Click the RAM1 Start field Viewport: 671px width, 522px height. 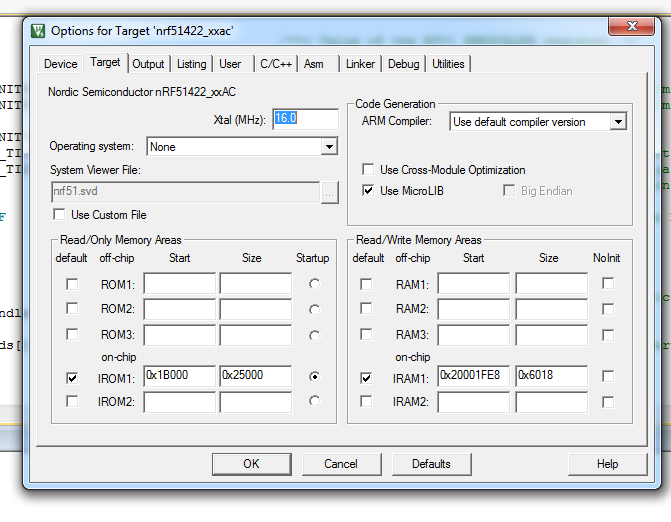474,283
